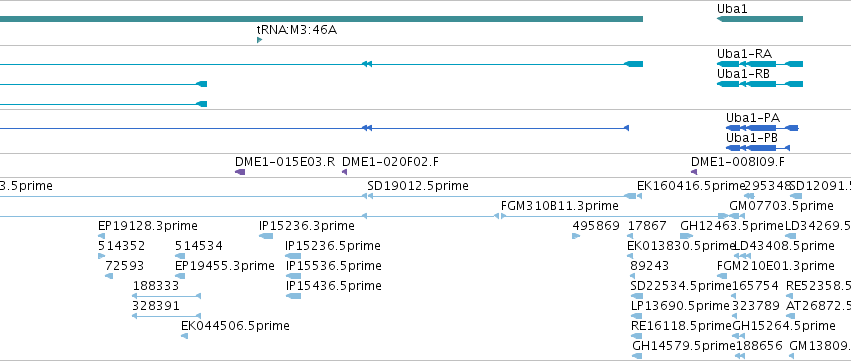Viewport: 851px width, 361px height.
Task: Click the Uba1-PA protein feature
Action: point(762,128)
